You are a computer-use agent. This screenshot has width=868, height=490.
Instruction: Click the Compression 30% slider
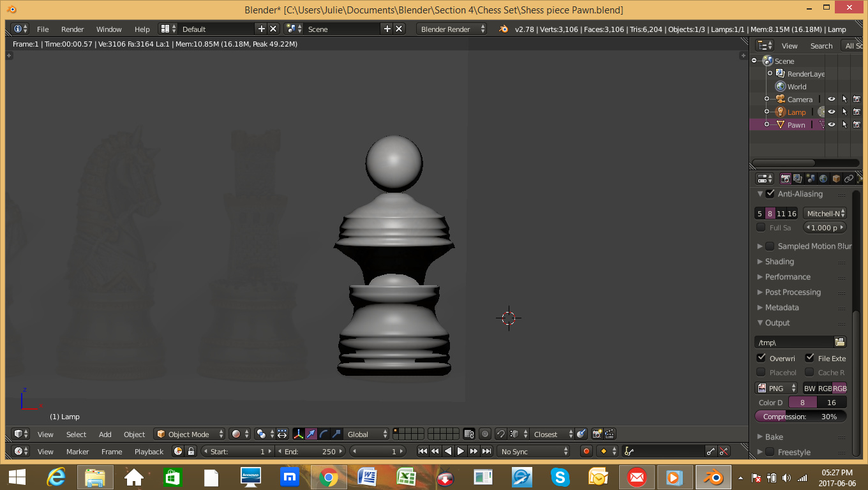(x=801, y=416)
